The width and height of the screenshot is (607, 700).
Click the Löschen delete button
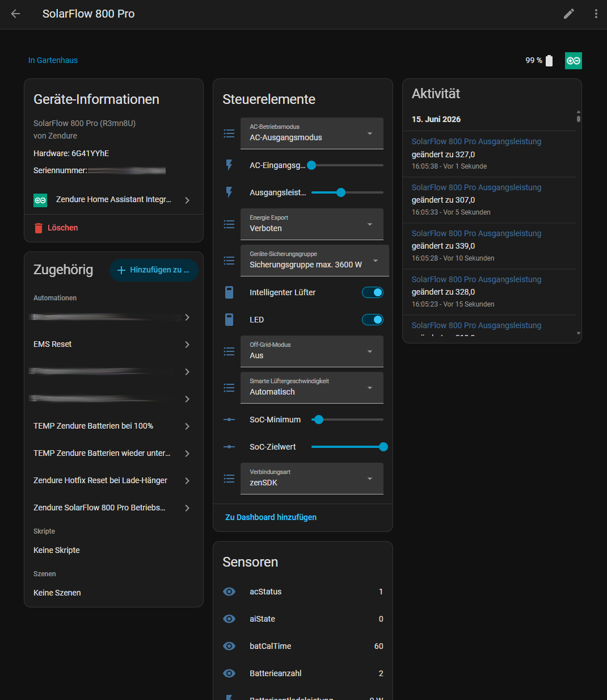tap(56, 228)
